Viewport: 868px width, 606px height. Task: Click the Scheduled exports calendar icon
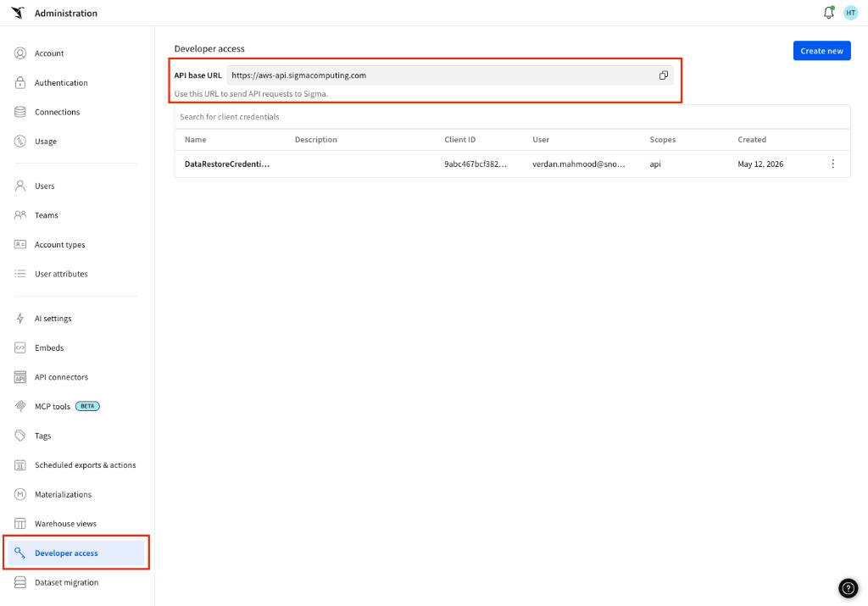20,464
